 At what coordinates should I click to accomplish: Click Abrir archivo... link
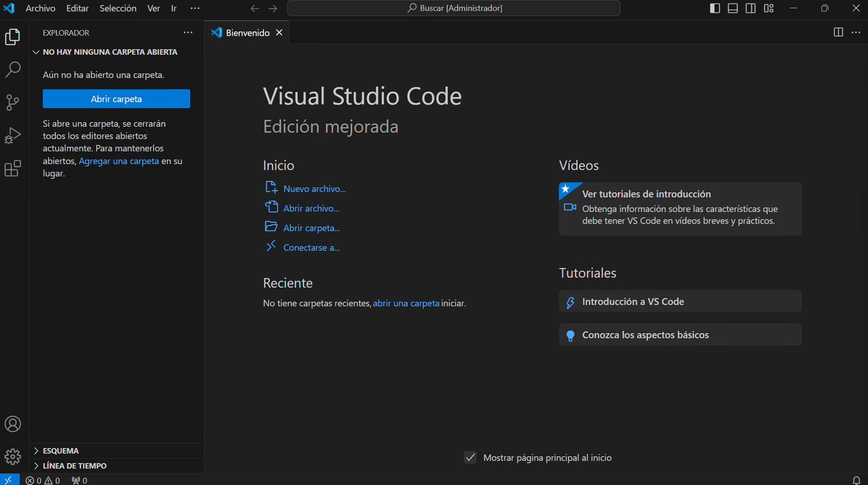311,208
